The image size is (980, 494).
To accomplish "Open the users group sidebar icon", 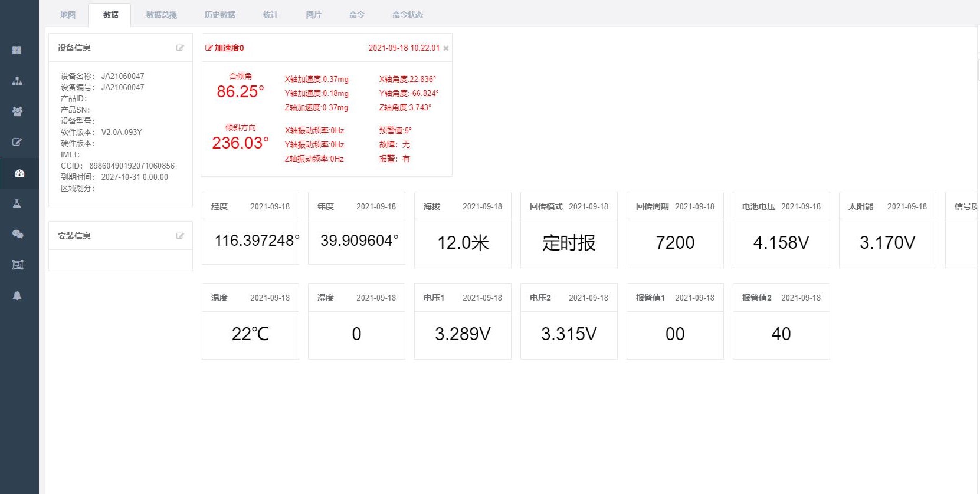I will pyautogui.click(x=17, y=111).
